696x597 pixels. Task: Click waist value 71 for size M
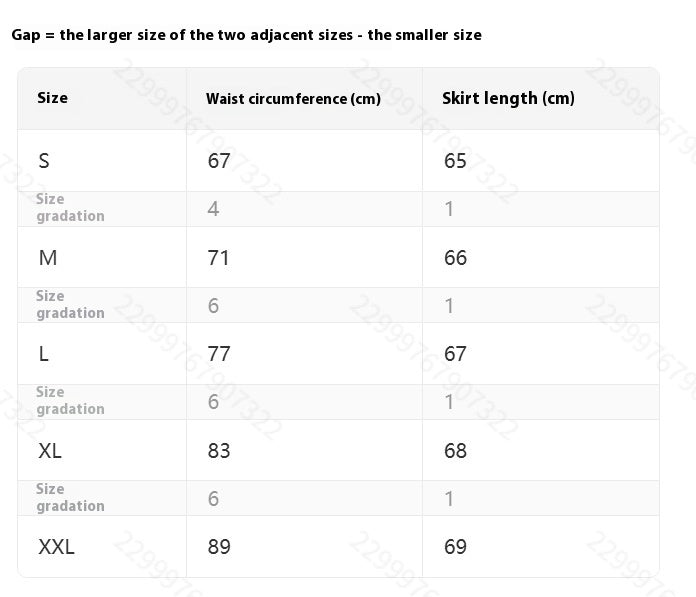pos(219,258)
